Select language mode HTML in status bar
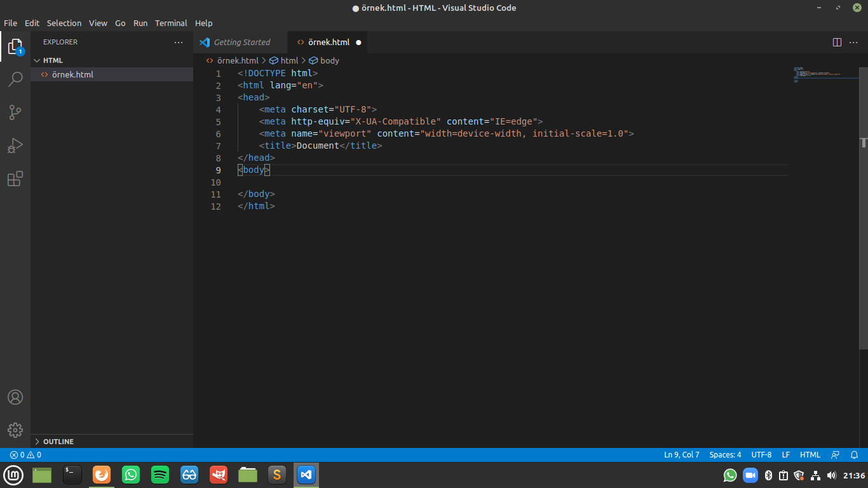The height and width of the screenshot is (488, 868). point(810,455)
